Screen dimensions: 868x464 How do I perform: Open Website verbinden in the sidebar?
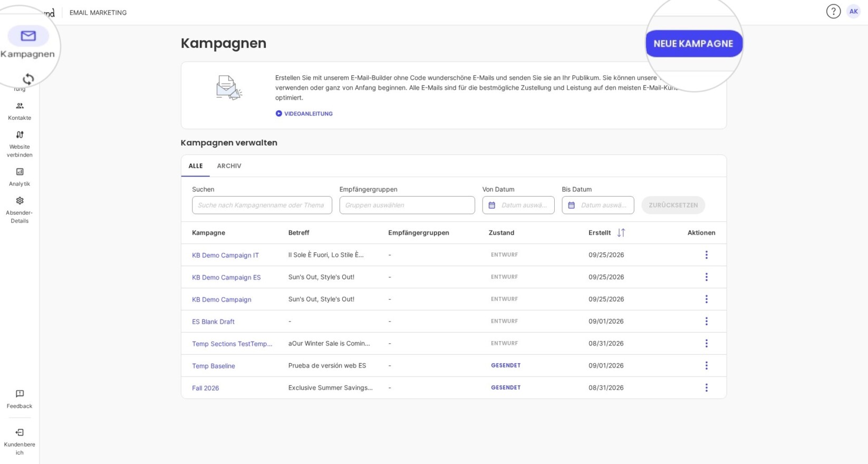20,144
